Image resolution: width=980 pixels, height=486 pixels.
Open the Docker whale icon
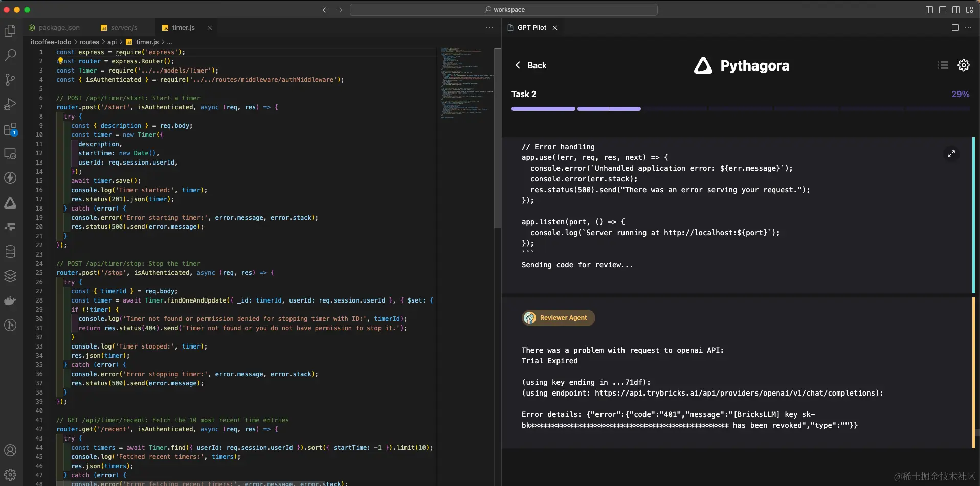pyautogui.click(x=10, y=300)
